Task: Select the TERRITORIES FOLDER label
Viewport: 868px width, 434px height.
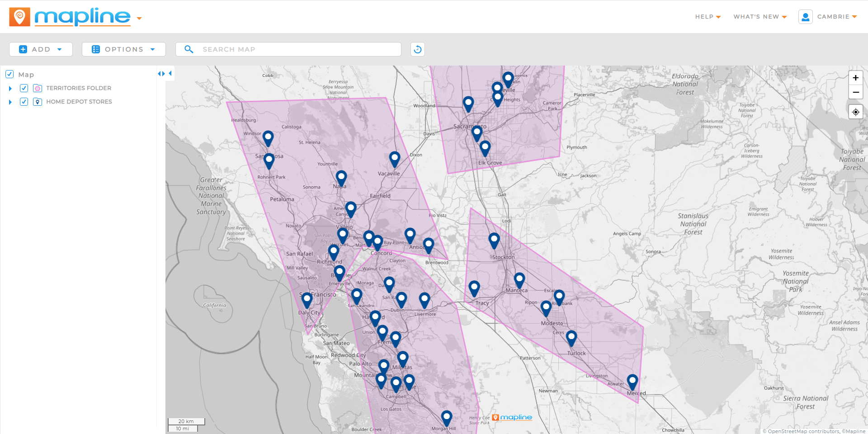Action: pyautogui.click(x=79, y=88)
